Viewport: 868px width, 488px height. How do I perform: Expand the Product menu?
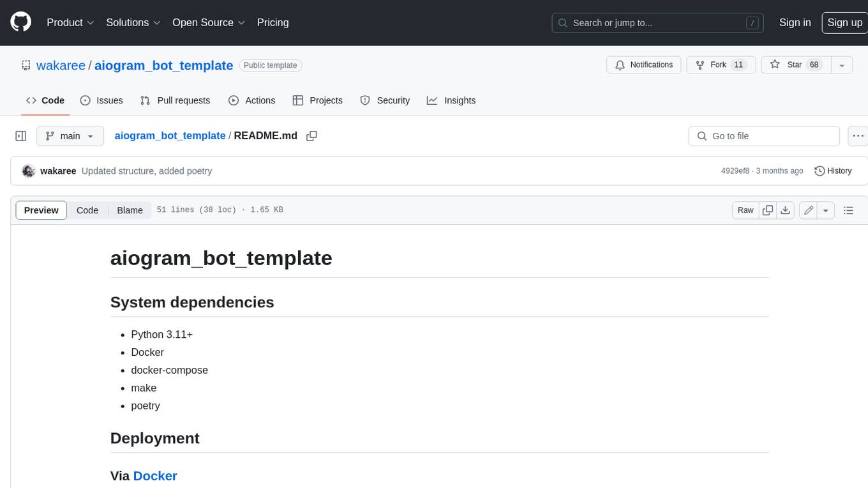[70, 22]
